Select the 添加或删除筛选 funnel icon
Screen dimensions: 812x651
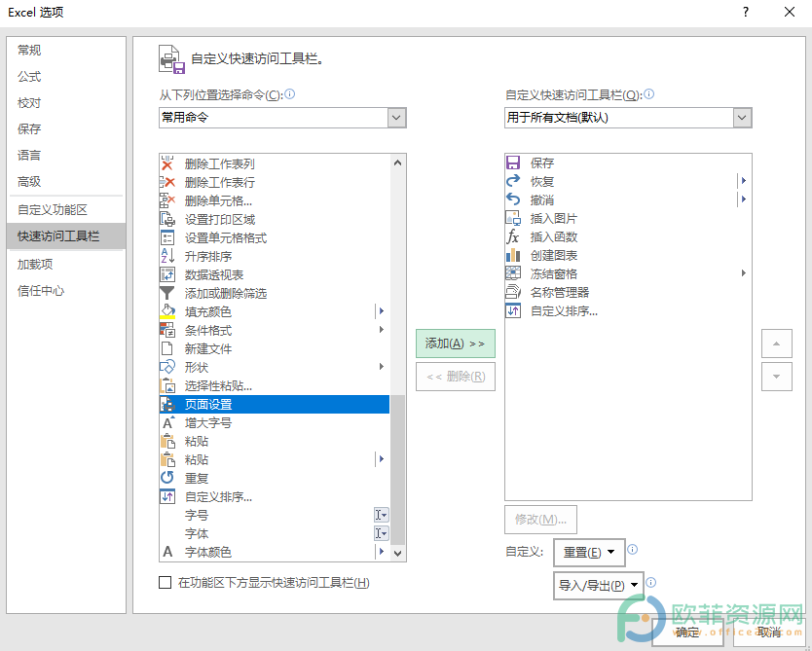point(167,294)
